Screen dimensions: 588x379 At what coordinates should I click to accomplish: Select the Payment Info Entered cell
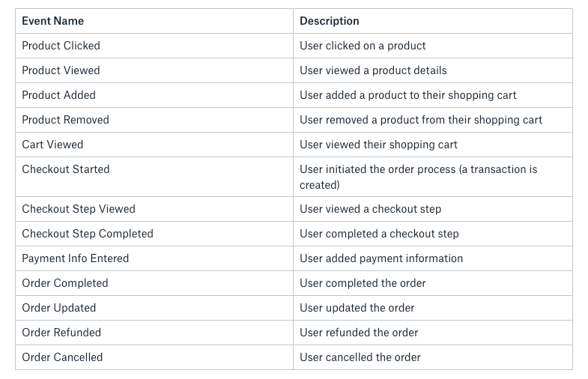76,258
